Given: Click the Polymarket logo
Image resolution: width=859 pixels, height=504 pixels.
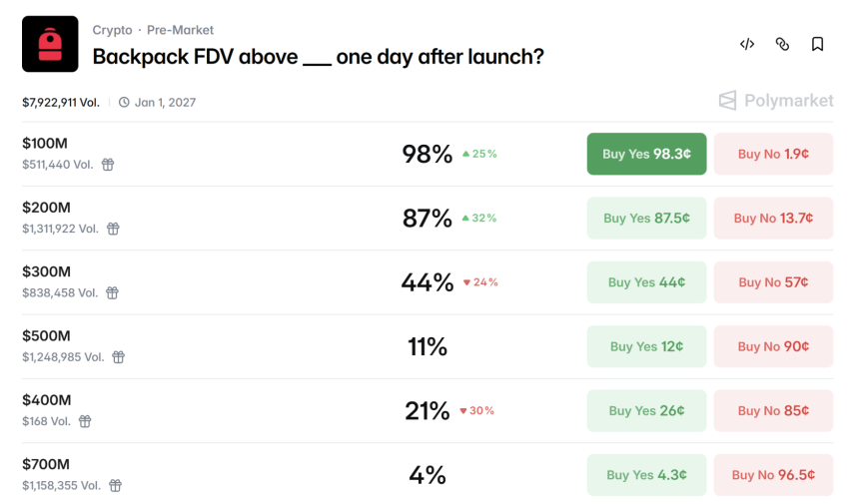Looking at the screenshot, I should click(775, 100).
